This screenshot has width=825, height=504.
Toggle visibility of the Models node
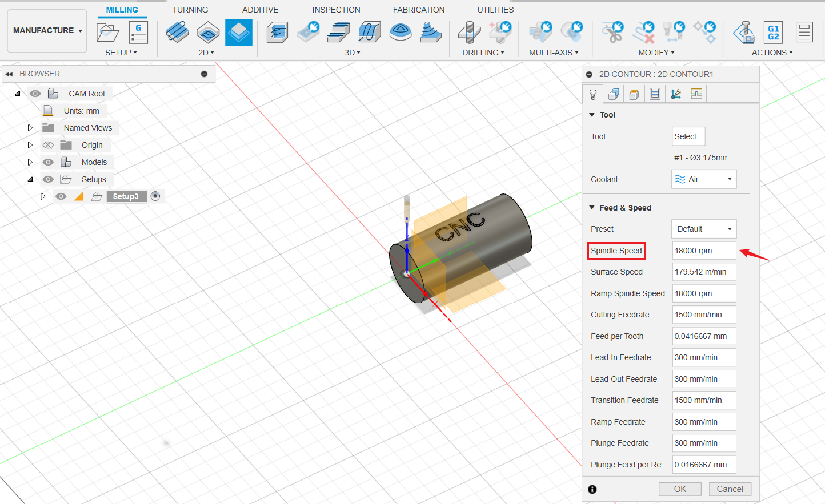(x=49, y=162)
